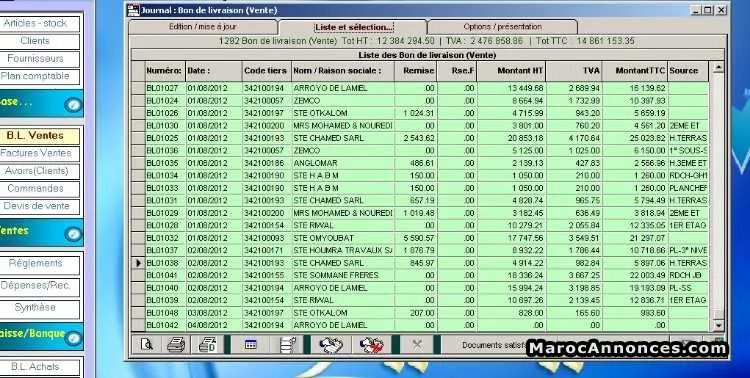Click the handshake icon with red mark
This screenshot has width=750, height=378.
point(372,345)
